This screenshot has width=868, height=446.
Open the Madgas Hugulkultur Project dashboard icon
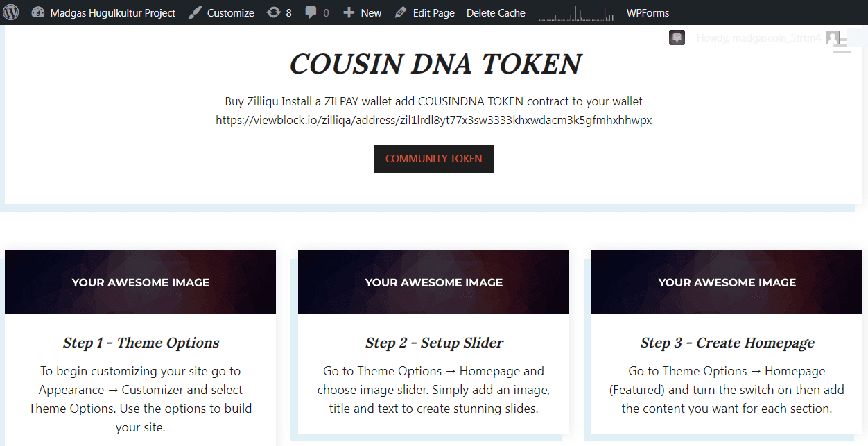click(x=38, y=12)
